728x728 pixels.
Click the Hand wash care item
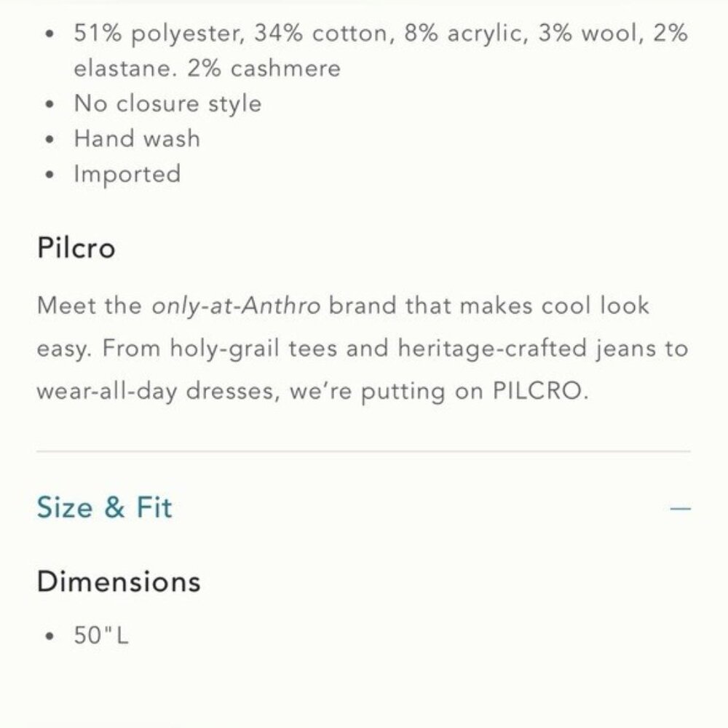137,138
